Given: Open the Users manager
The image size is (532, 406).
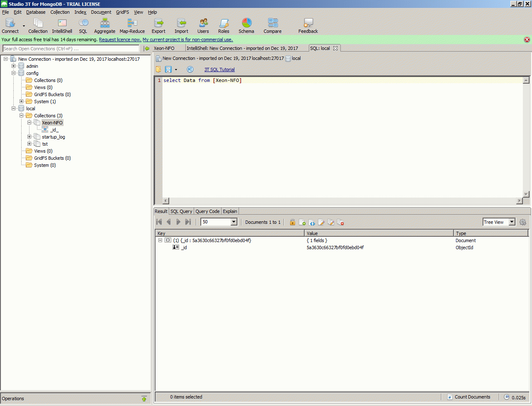Looking at the screenshot, I should point(203,25).
